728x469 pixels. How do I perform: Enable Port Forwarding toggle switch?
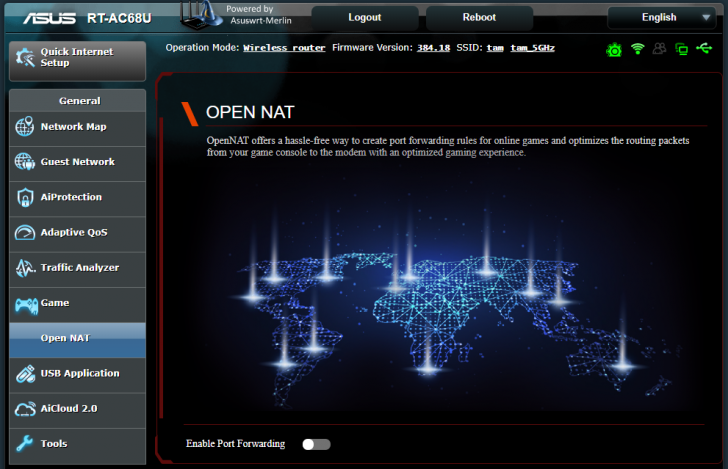pos(316,444)
